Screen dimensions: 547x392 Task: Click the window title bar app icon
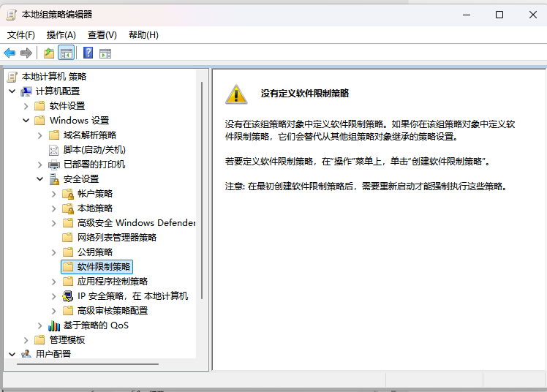pos(12,15)
